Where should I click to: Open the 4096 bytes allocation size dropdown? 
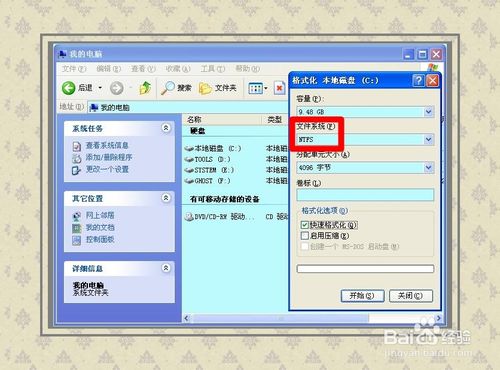429,168
